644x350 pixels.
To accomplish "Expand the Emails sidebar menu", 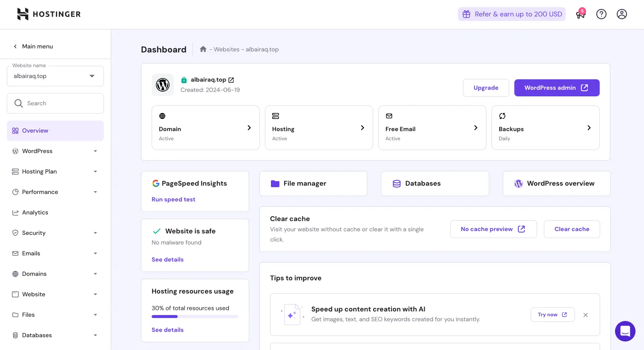I will 95,253.
